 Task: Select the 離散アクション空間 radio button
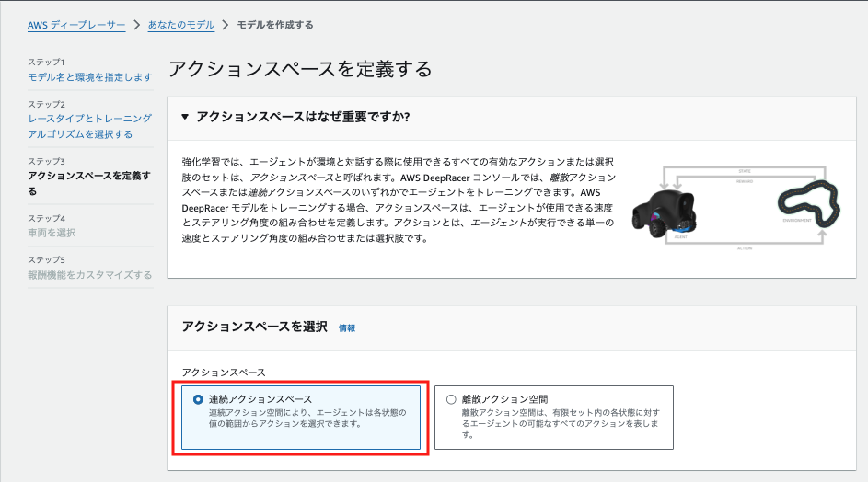pos(451,399)
